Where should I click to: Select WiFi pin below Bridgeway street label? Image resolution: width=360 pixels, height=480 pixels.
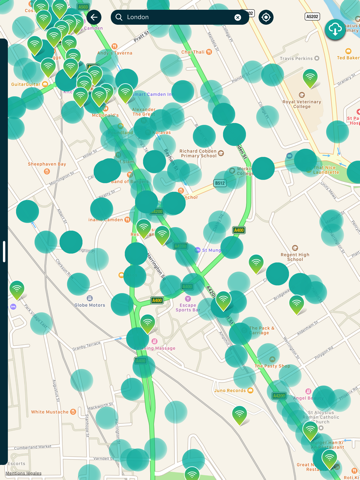pyautogui.click(x=296, y=305)
